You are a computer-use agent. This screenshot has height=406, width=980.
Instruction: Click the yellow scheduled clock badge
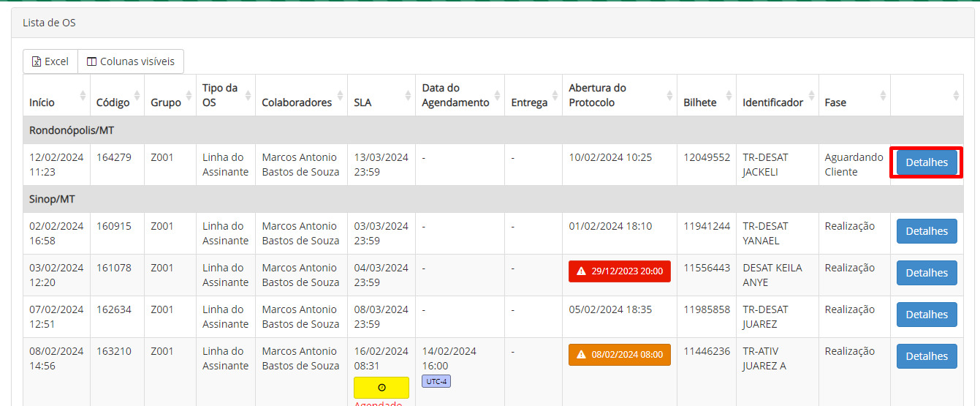(381, 388)
